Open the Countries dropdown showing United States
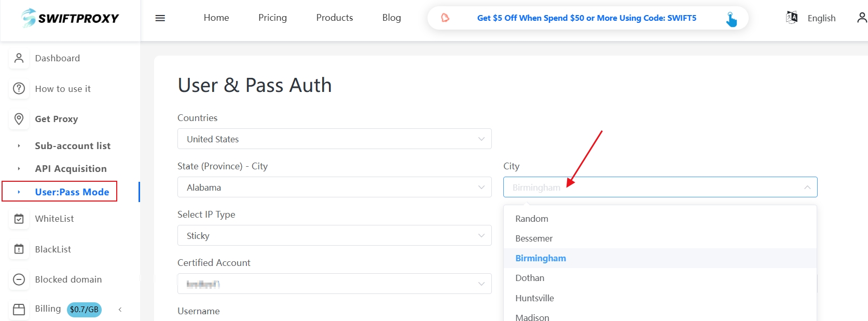868x321 pixels. click(x=334, y=139)
